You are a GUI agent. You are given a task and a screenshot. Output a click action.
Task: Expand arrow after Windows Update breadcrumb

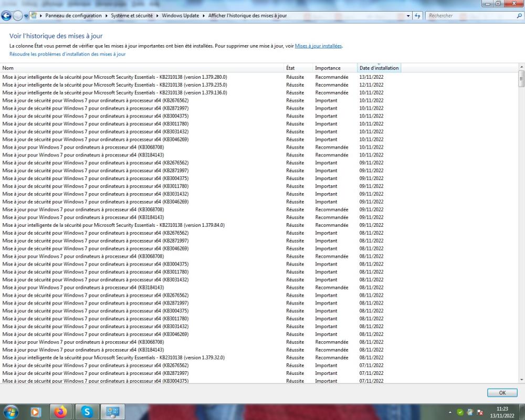204,16
